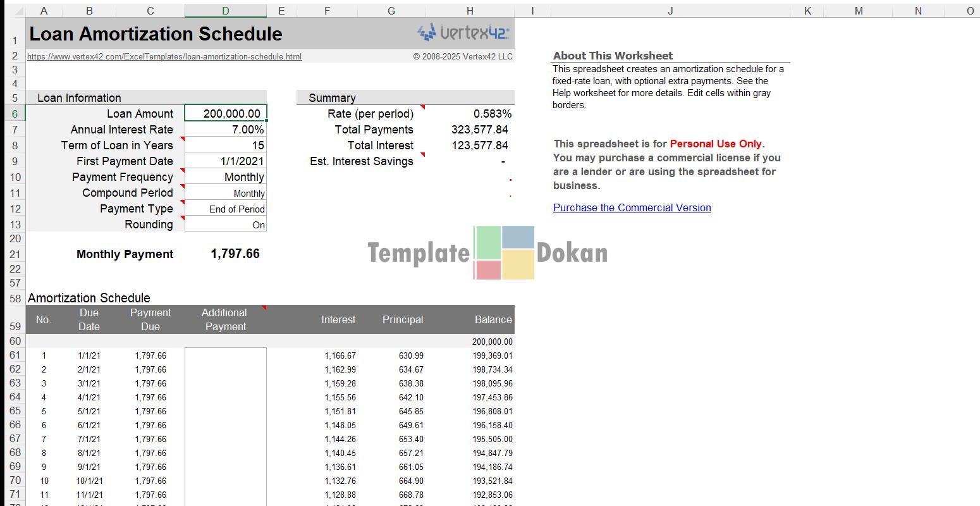The width and height of the screenshot is (980, 506).
Task: Select column D header
Action: [x=226, y=11]
